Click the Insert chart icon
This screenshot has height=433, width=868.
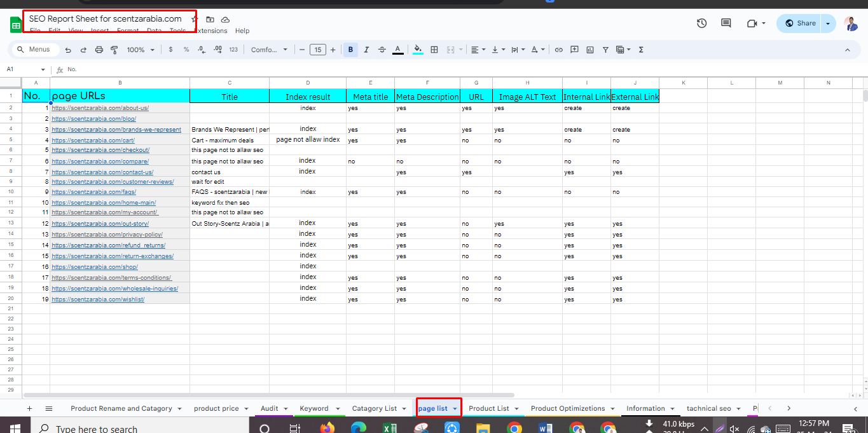click(x=590, y=50)
